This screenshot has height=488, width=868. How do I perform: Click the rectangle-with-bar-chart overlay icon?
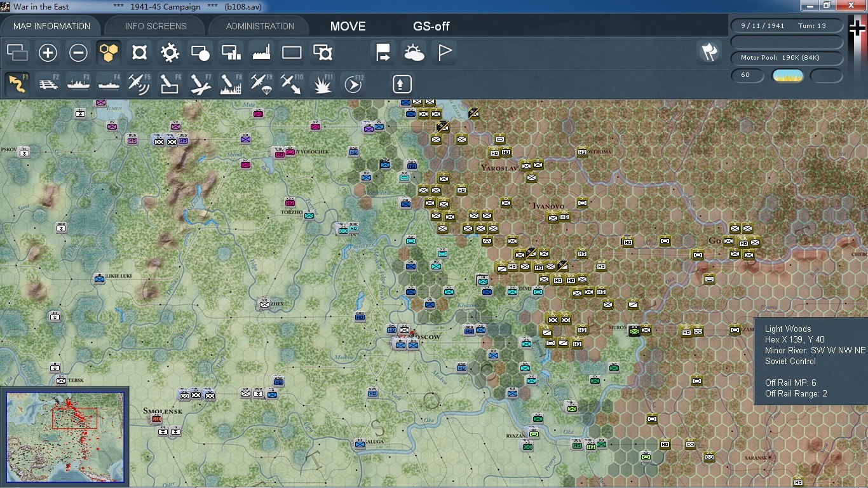tap(231, 52)
